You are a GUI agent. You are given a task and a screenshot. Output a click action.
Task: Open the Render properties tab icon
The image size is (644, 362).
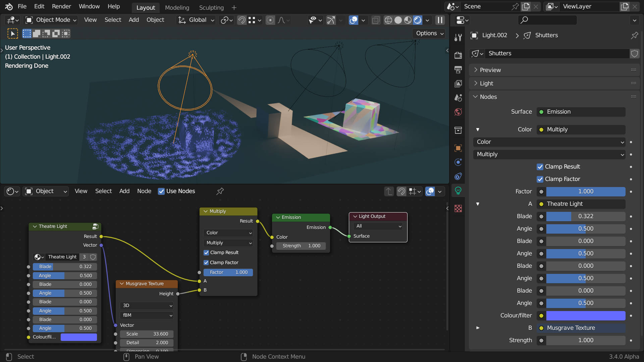tap(458, 55)
